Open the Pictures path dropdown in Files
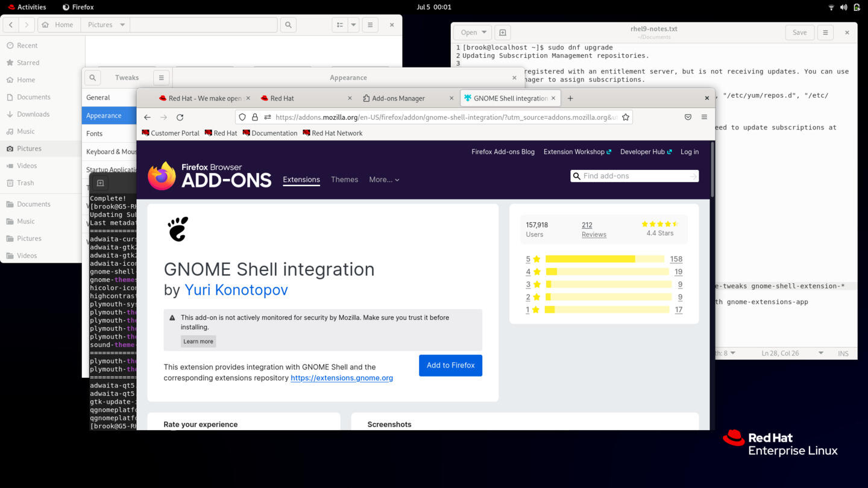This screenshot has height=488, width=868. click(x=122, y=25)
